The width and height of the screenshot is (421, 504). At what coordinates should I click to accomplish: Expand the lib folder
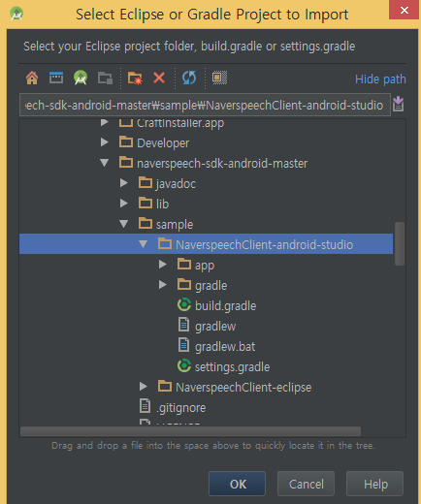click(123, 204)
